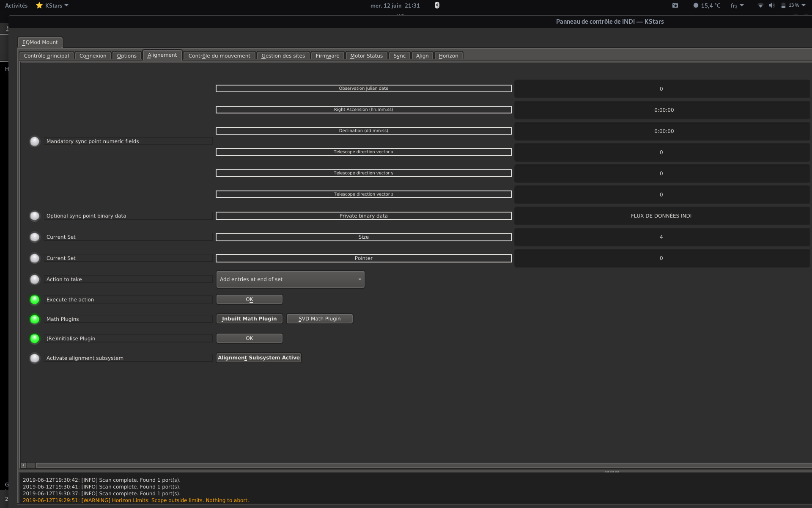Viewport: 812px width, 508px height.
Task: Click the volume speaker icon
Action: (x=771, y=6)
